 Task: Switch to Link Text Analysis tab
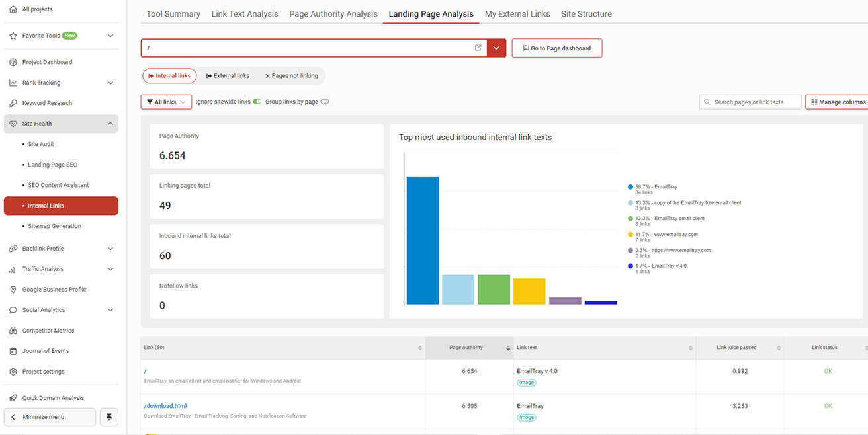point(245,14)
